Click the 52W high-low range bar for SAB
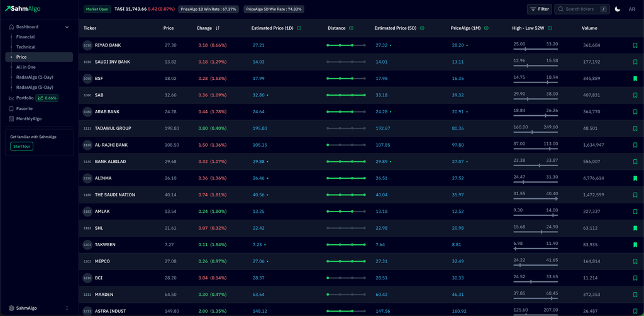This screenshot has height=316, width=644. [535, 99]
